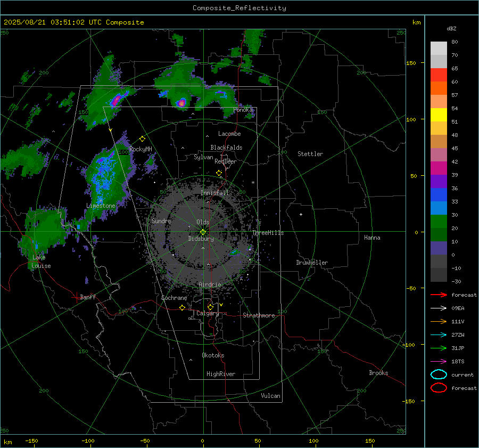
Task: Click the Ponoka city label
Action: coord(243,110)
